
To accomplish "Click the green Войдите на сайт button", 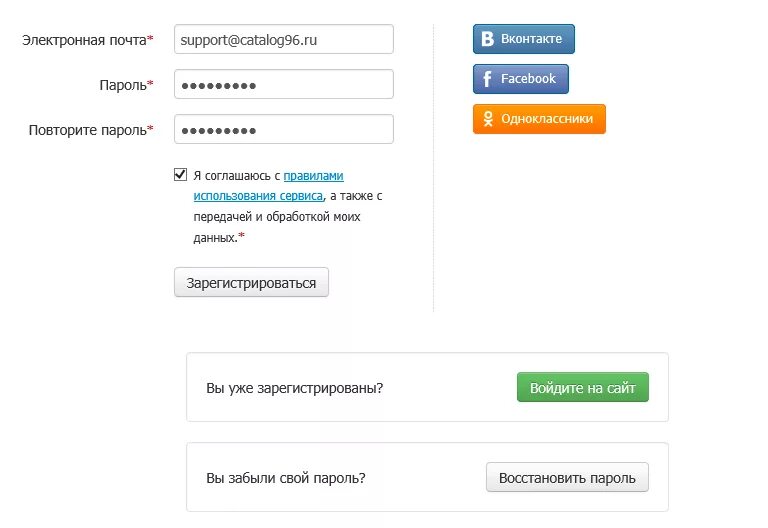I will (x=583, y=387).
